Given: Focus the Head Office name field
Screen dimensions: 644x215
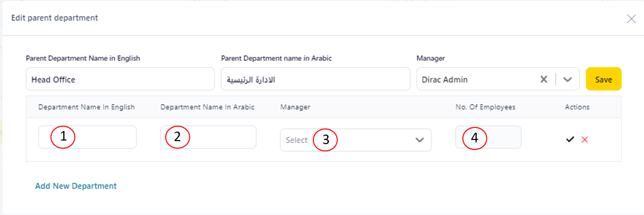Looking at the screenshot, I should click(x=120, y=79).
